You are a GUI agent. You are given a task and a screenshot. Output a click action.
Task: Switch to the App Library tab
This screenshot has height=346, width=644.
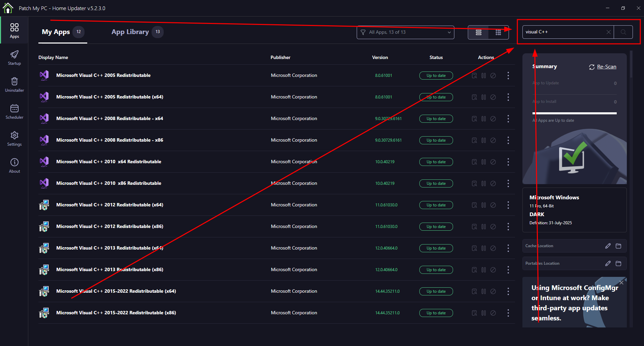(137, 32)
